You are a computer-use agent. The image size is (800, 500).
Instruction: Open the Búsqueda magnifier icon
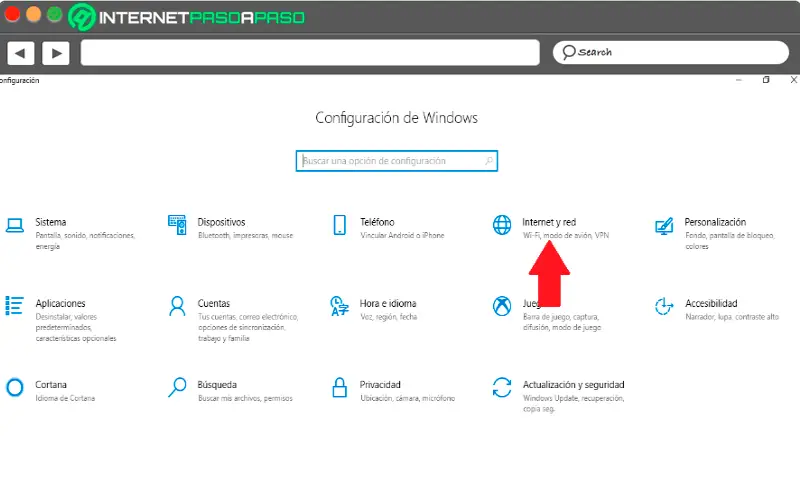pyautogui.click(x=177, y=387)
